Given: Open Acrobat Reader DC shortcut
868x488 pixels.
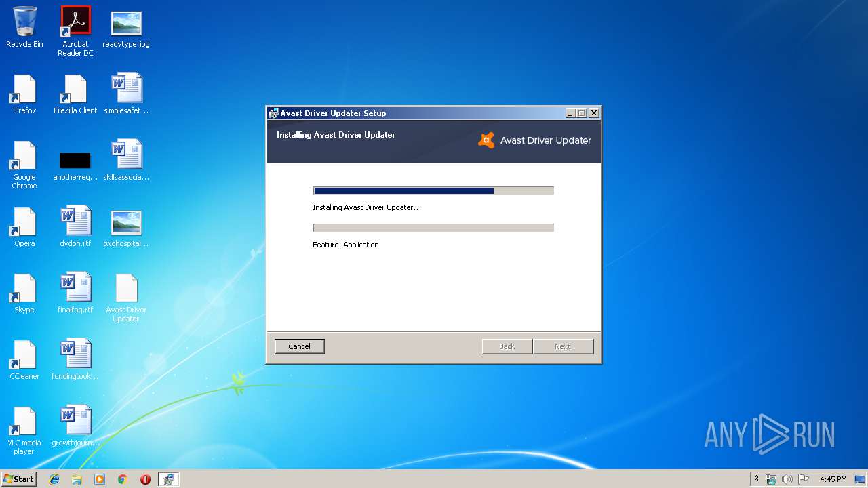Looking at the screenshot, I should (x=75, y=31).
